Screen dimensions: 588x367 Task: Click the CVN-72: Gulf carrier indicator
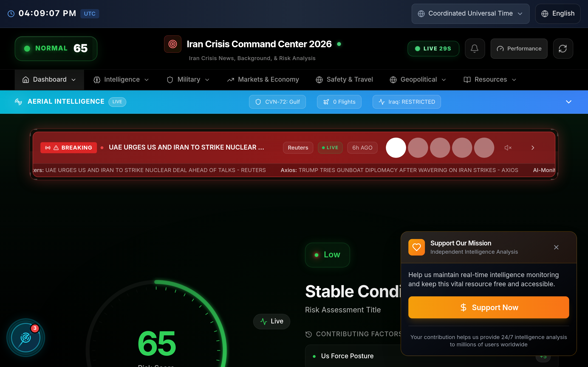(277, 102)
